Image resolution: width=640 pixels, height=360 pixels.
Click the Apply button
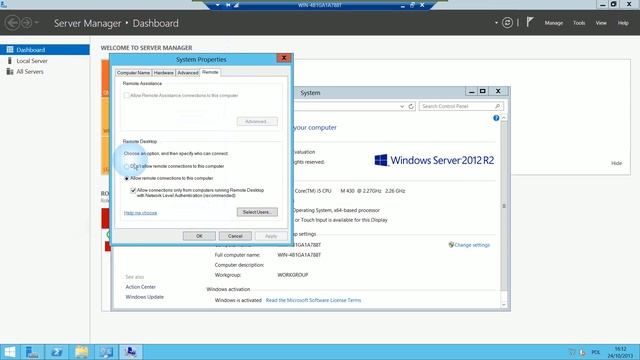coord(271,236)
